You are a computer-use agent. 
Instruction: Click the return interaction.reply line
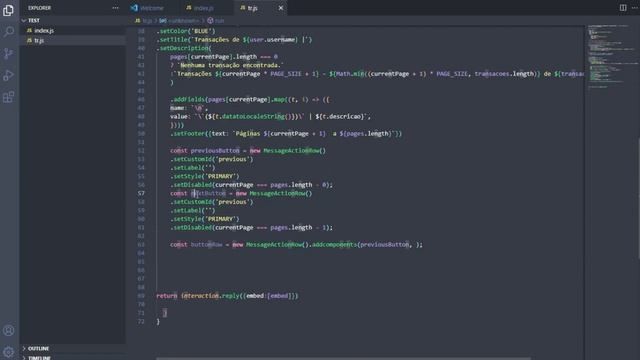pyautogui.click(x=227, y=296)
